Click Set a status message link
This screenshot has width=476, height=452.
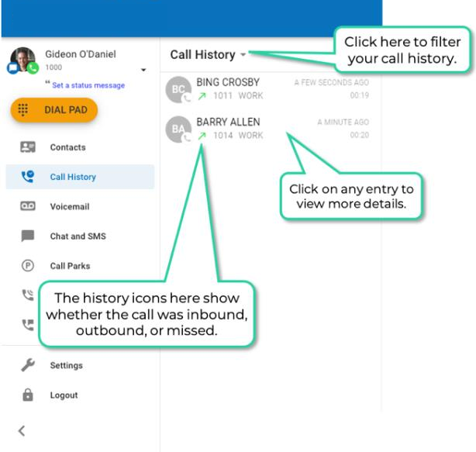click(88, 85)
